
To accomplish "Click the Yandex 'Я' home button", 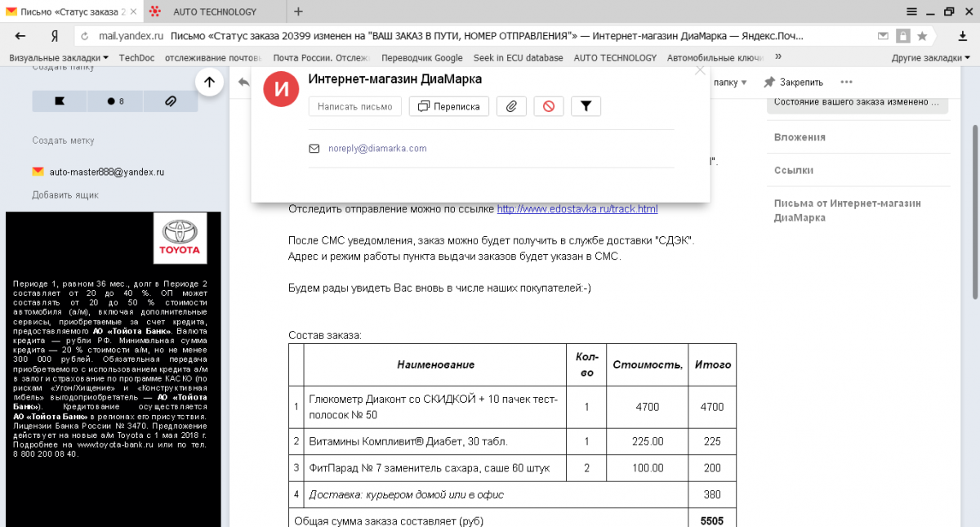I will [54, 36].
